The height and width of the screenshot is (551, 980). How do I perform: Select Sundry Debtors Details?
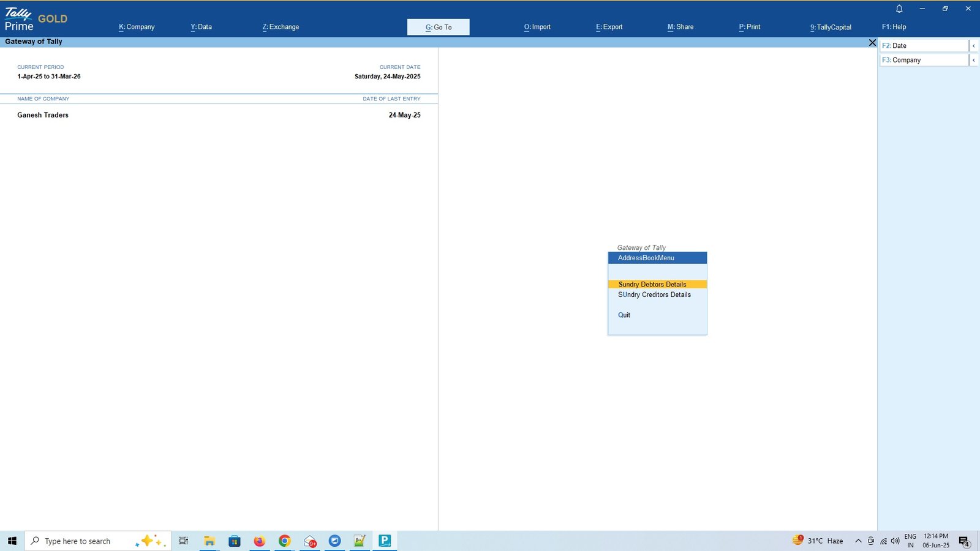pos(657,284)
